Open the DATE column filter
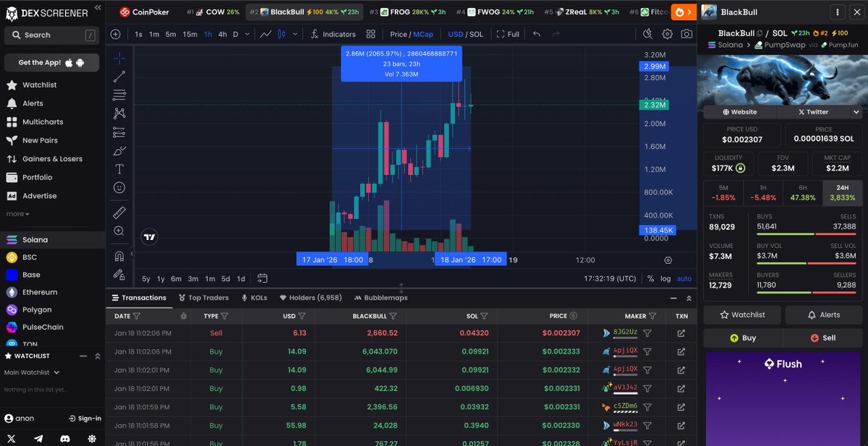The image size is (868, 446). pyautogui.click(x=137, y=316)
